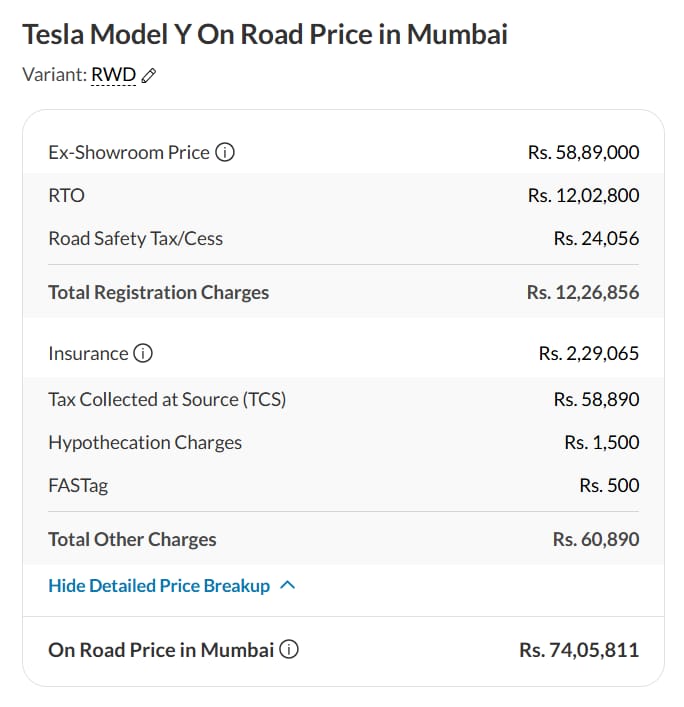Click the Ex-Showroom Price label
The image size is (684, 707).
coord(129,153)
